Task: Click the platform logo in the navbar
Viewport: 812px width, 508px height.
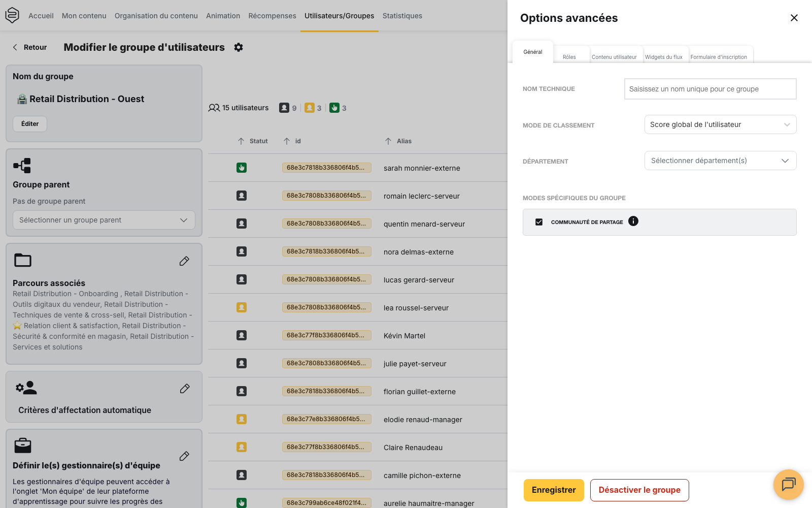Action: click(12, 15)
